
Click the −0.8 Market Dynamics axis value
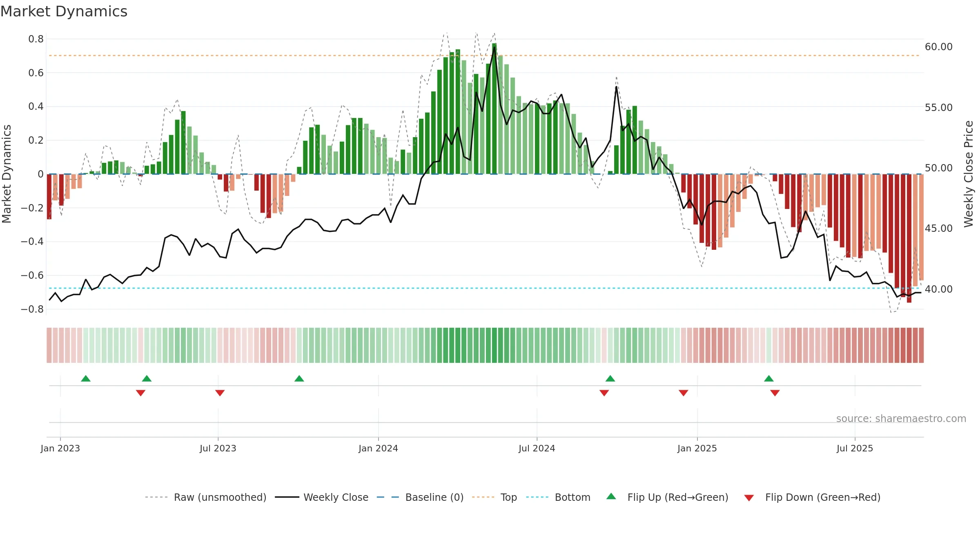(32, 309)
